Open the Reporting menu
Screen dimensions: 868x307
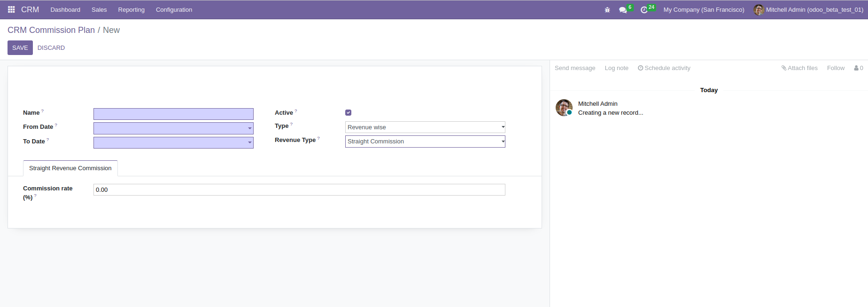pyautogui.click(x=131, y=10)
